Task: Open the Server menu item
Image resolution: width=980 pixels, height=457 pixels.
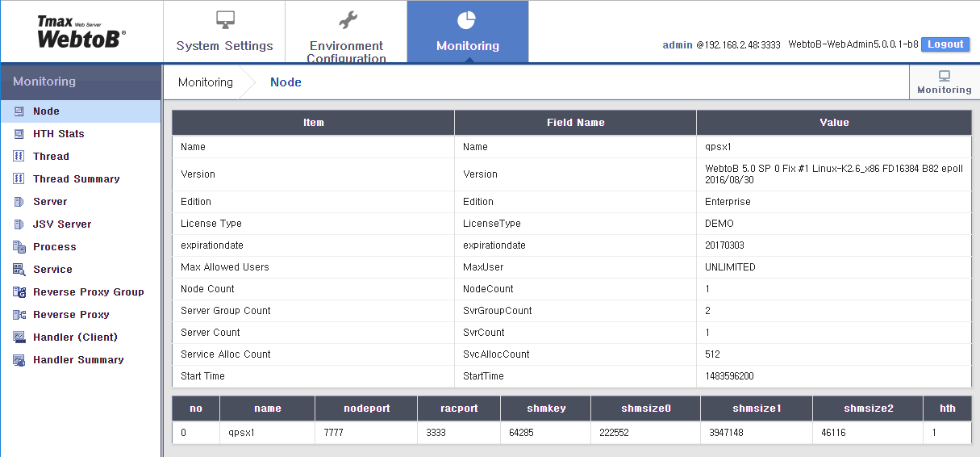Action: click(81, 202)
